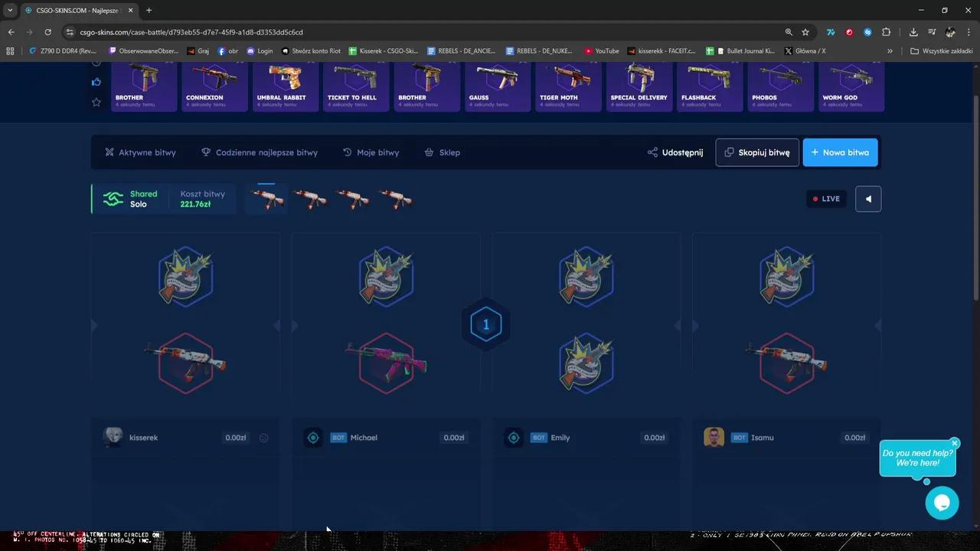Open the tab search dropdown arrow
Viewport: 980px width, 551px height.
(10, 11)
